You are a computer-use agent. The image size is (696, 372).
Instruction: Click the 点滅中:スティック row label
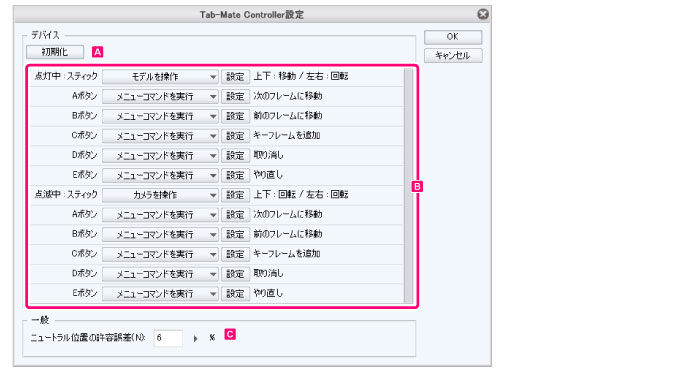(66, 194)
